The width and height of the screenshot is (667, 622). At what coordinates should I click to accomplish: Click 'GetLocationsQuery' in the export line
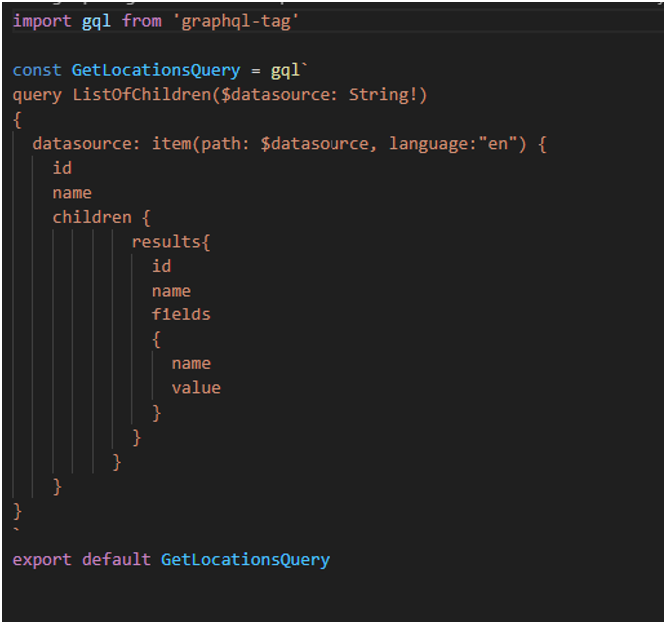pos(245,560)
